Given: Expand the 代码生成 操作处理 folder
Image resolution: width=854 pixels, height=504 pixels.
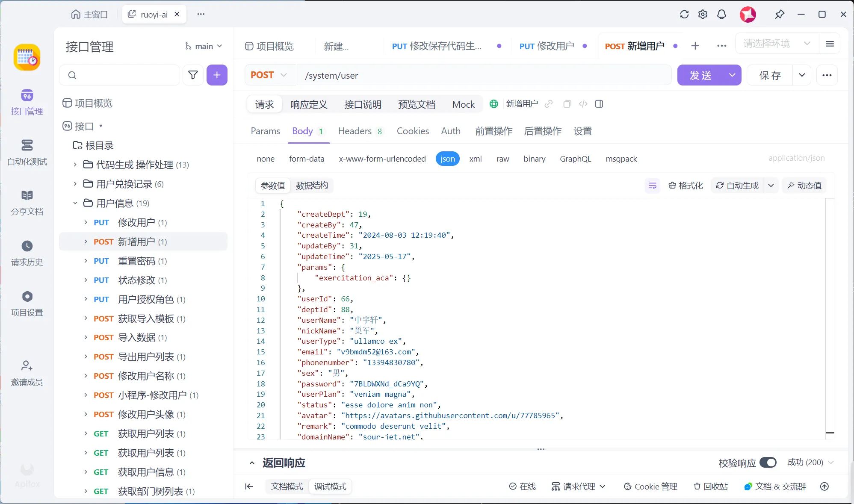Looking at the screenshot, I should coord(75,165).
